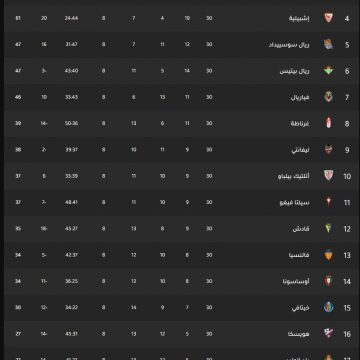Click the Sevilla club crest icon

pos(329,18)
